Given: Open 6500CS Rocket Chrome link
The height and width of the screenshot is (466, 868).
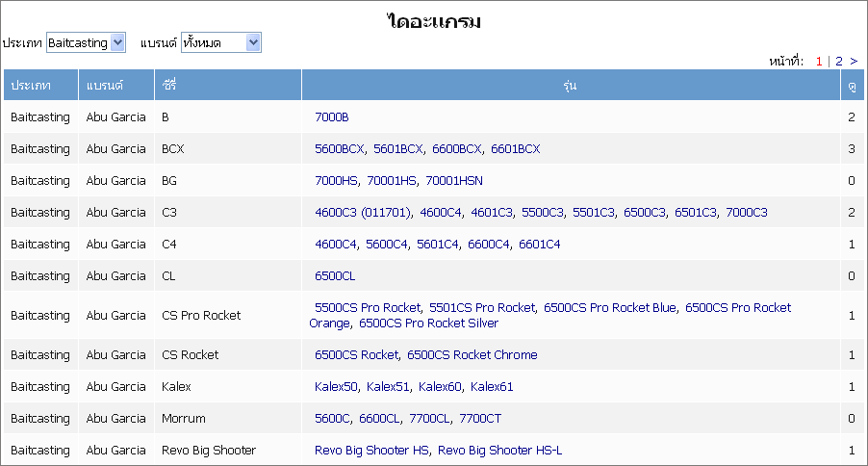Looking at the screenshot, I should click(x=472, y=354).
